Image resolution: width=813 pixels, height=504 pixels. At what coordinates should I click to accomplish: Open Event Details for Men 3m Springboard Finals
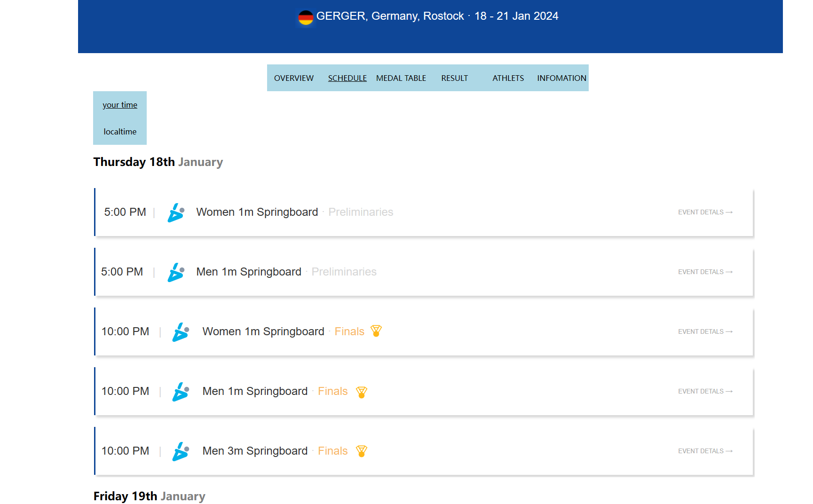point(705,451)
